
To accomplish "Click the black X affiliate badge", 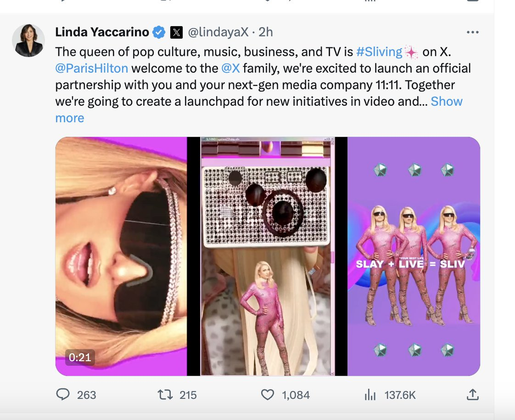I will (x=176, y=32).
